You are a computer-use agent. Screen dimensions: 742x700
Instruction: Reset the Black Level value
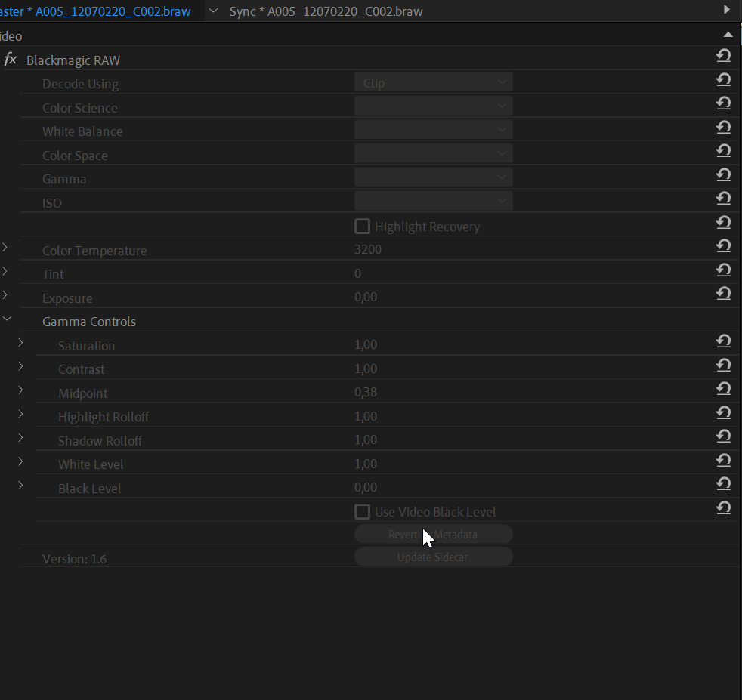pos(724,484)
